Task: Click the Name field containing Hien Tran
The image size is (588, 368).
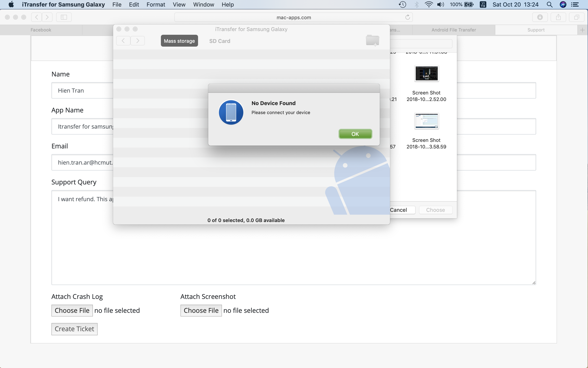Action: point(82,91)
